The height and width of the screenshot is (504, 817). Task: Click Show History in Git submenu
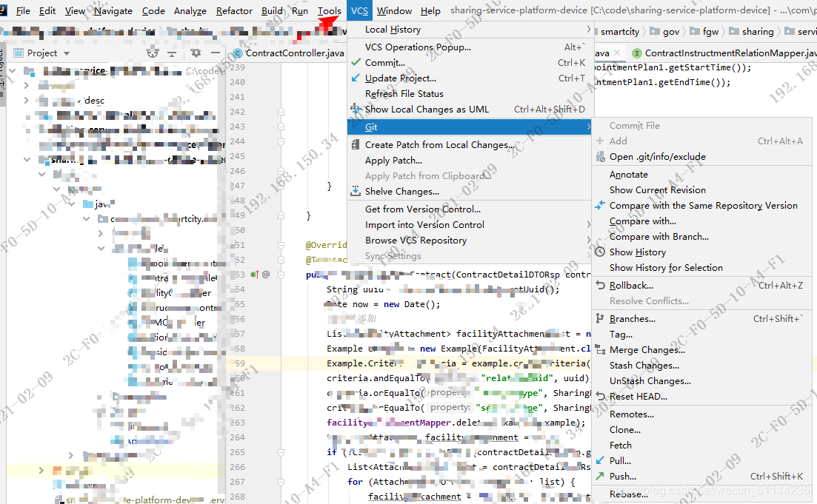704,252
